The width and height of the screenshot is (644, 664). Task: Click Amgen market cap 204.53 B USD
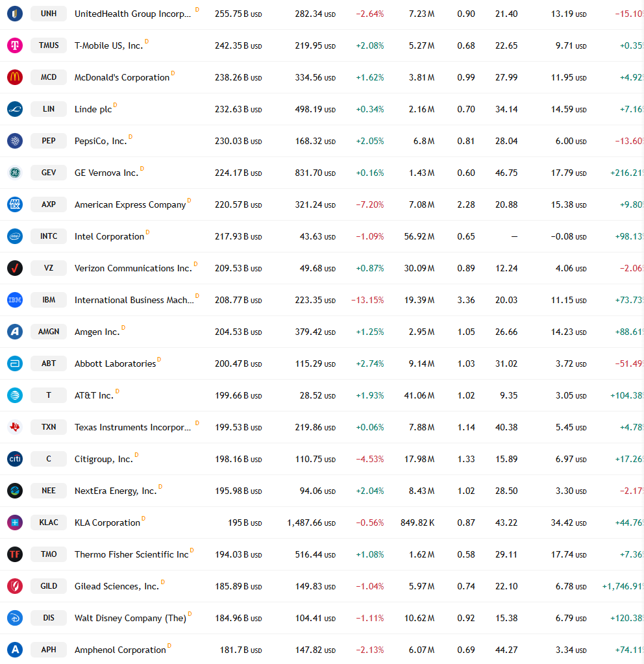point(238,332)
